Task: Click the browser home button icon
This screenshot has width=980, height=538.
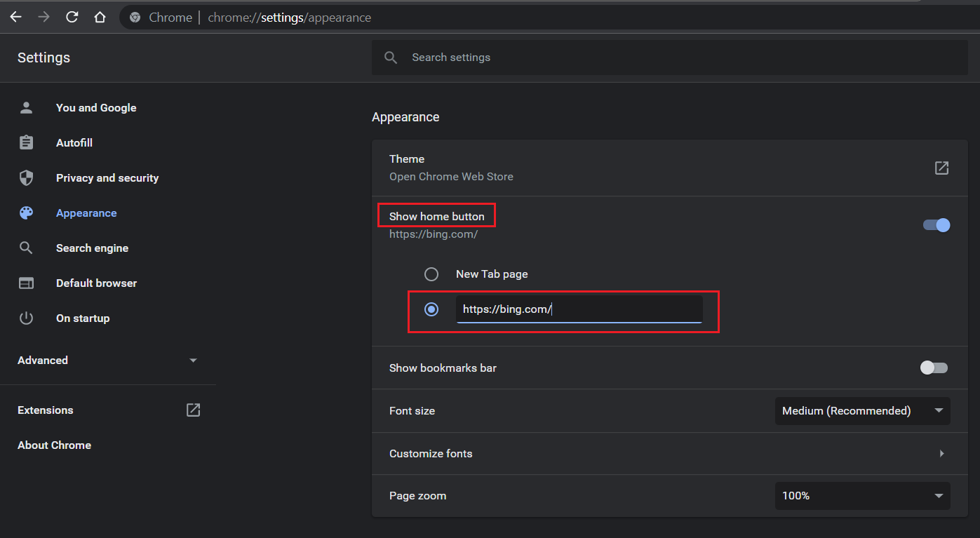Action: (x=100, y=17)
